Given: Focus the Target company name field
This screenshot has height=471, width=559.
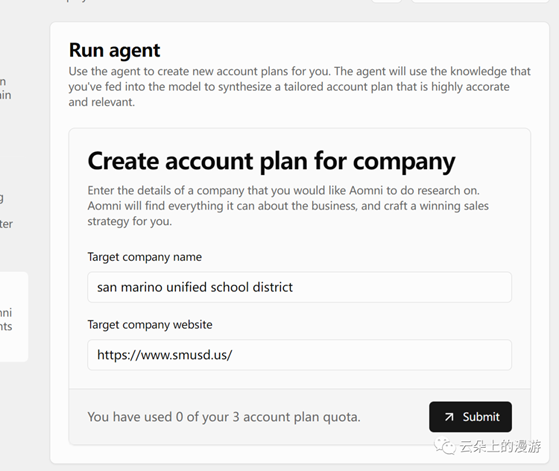Looking at the screenshot, I should click(299, 287).
